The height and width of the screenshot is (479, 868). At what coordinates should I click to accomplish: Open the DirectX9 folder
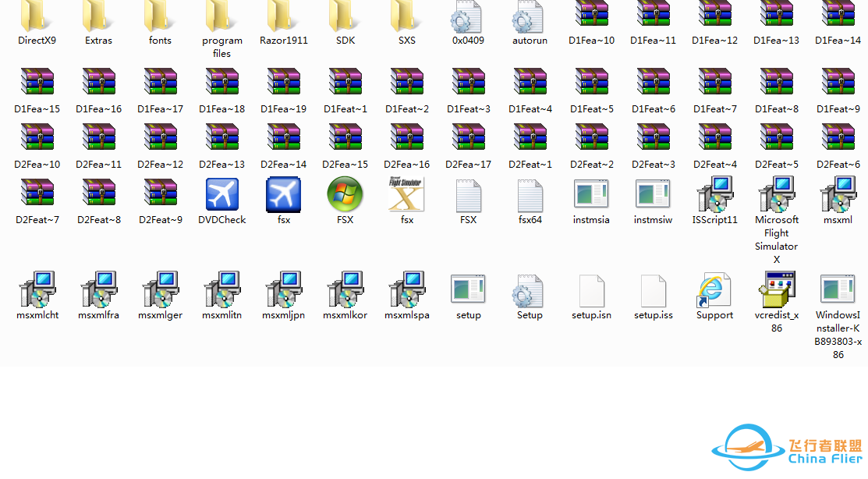coord(37,17)
